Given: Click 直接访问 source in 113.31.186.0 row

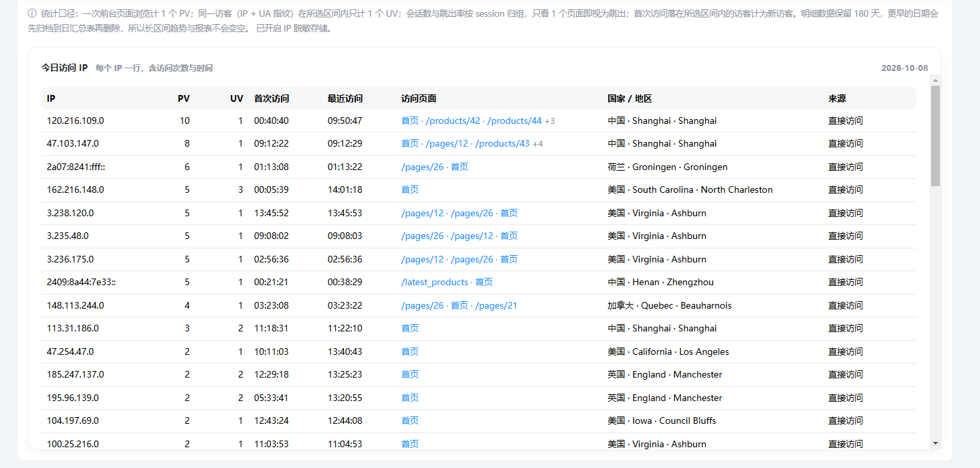Looking at the screenshot, I should pos(846,329).
